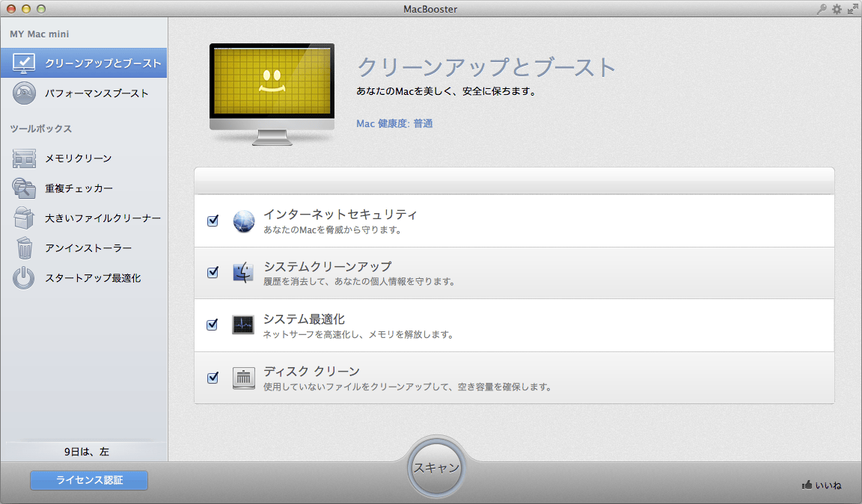
Task: Open settings gear icon in title bar
Action: tap(837, 9)
